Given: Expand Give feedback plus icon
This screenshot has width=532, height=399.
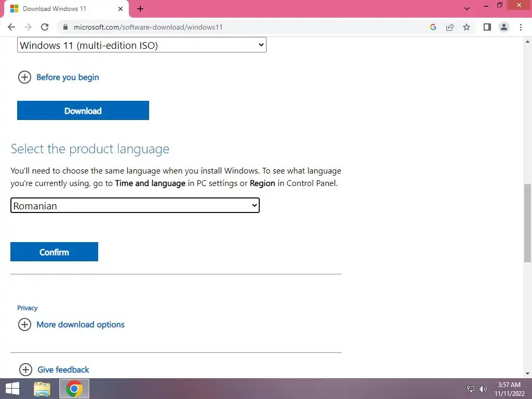Looking at the screenshot, I should click(25, 369).
